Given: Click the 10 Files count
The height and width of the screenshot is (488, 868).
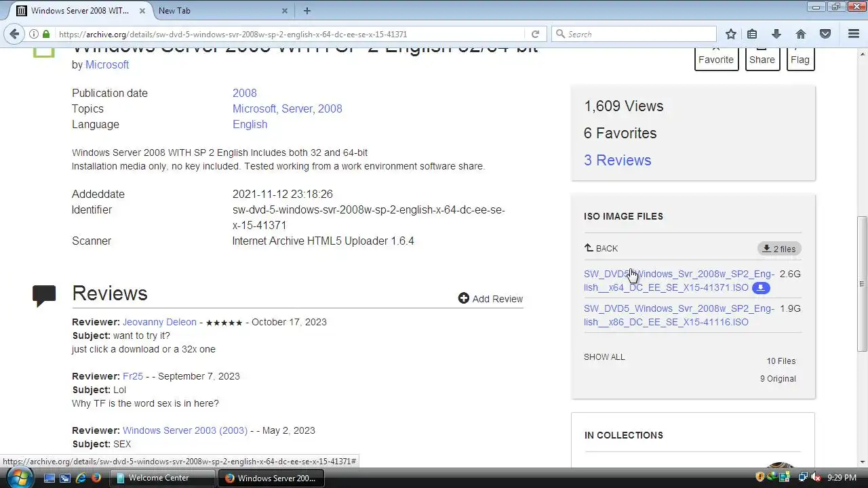Looking at the screenshot, I should 781,361.
